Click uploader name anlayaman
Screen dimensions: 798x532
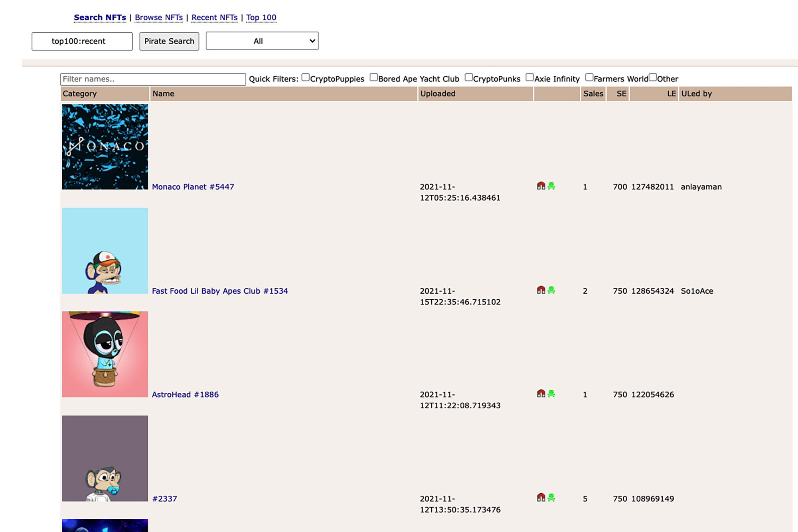[701, 187]
